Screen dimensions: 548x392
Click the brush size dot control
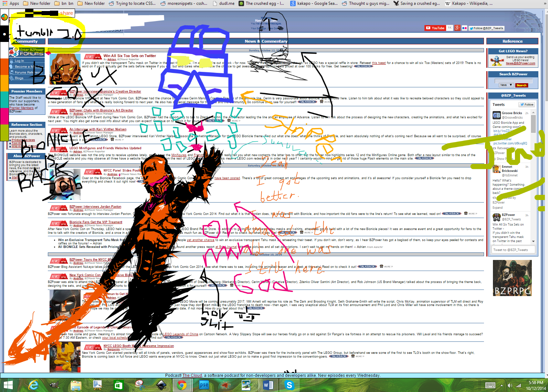[4, 34]
